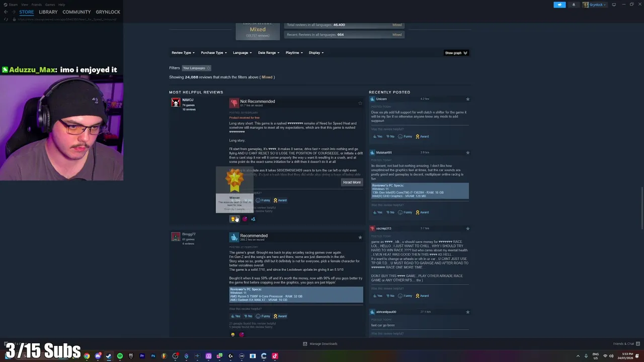The height and width of the screenshot is (362, 644).
Task: Expand the Display filter
Action: [x=316, y=52]
